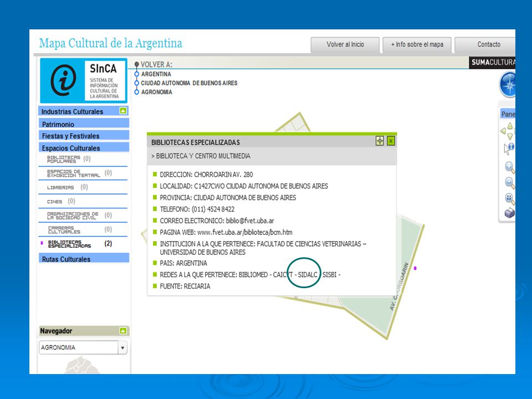The width and height of the screenshot is (532, 399).
Task: Collapse the Industrias Culturales section arrow
Action: pyautogui.click(x=123, y=111)
